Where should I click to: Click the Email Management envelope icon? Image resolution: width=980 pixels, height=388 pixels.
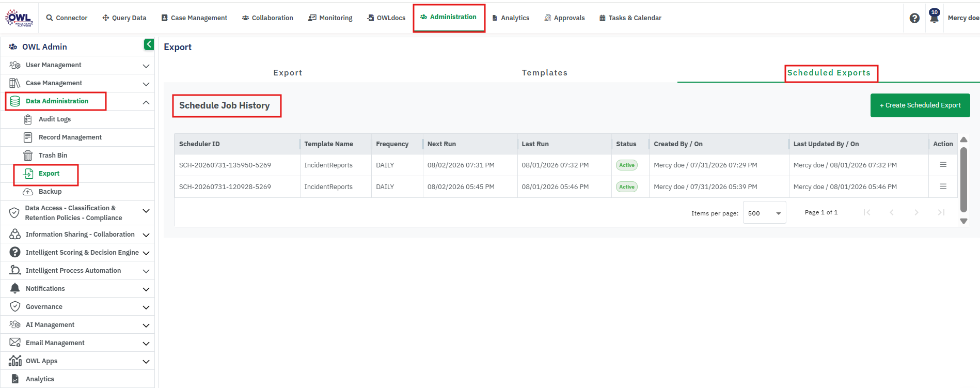pyautogui.click(x=15, y=343)
